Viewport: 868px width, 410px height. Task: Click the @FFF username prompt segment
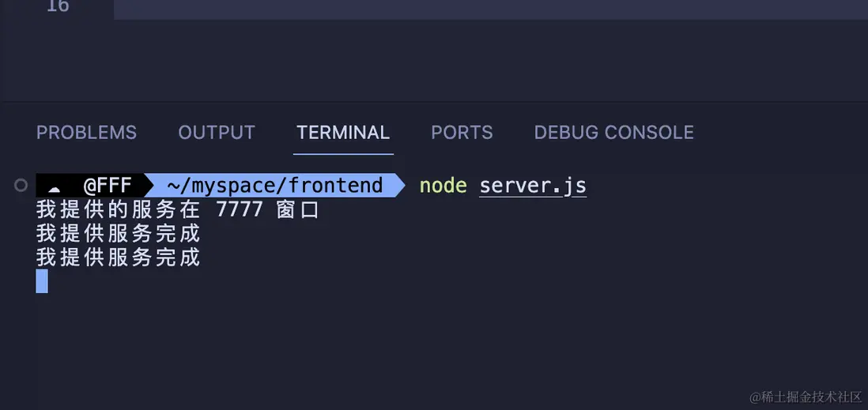pos(108,186)
